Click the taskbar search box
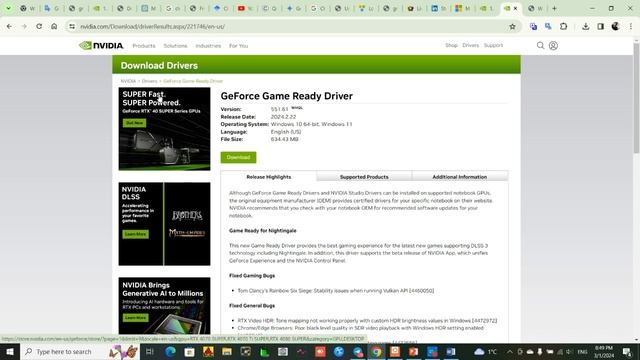Viewport: 640px width, 360px height. click(80, 351)
